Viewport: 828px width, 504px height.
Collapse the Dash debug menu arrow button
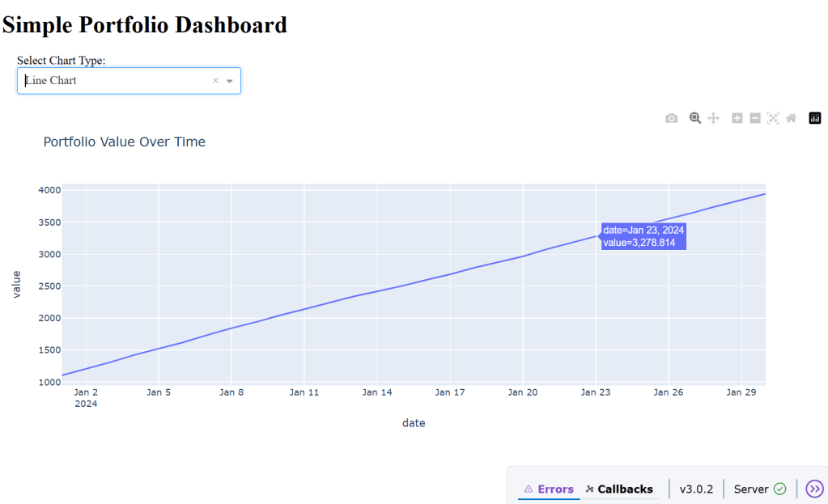[x=814, y=489]
